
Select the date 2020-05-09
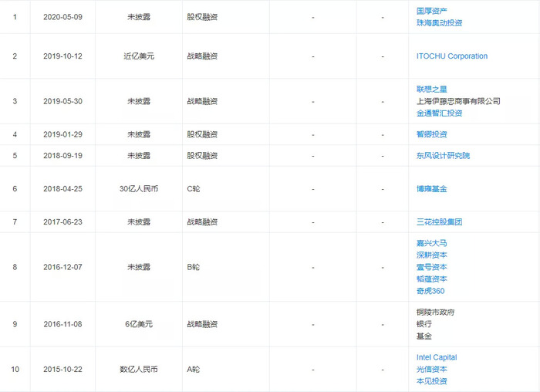tap(62, 17)
